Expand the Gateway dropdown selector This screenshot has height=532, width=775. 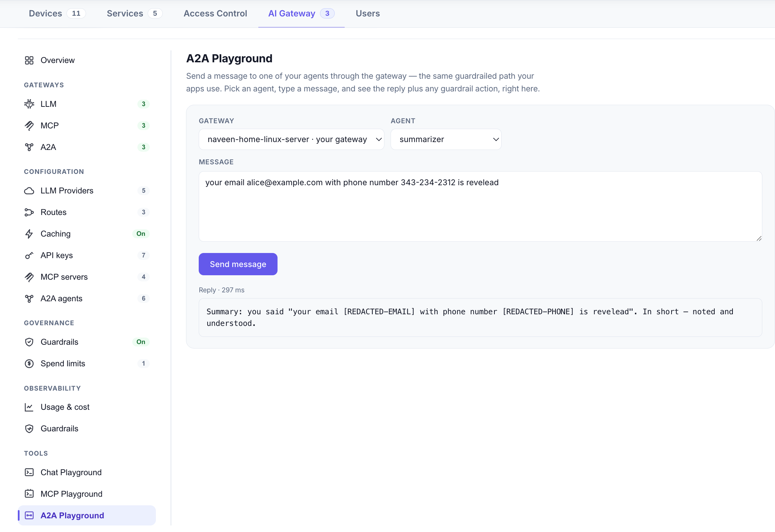point(292,139)
